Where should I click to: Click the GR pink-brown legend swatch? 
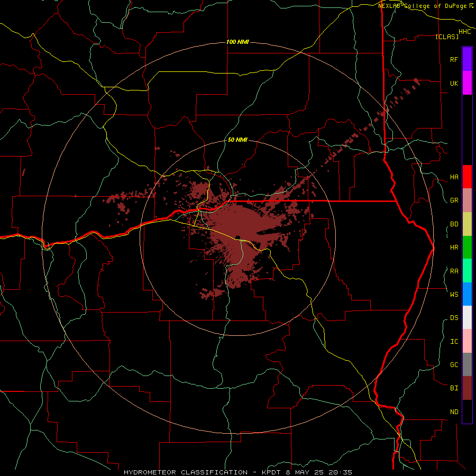click(x=467, y=200)
